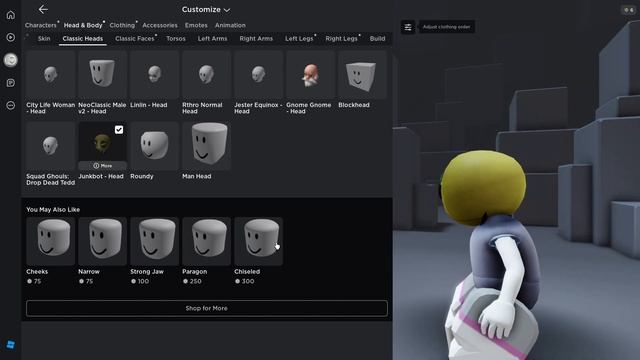
Task: Select the City Life Woman head
Action: point(51,75)
